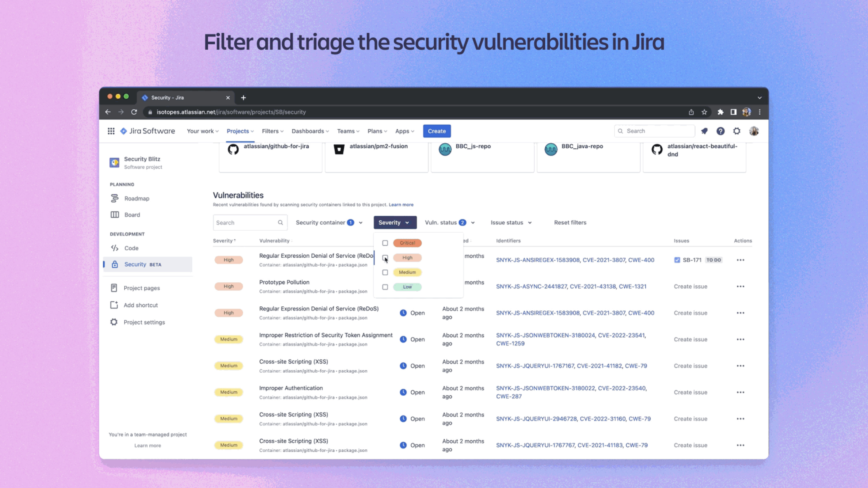Open the Vuln. status filter dropdown
The image size is (868, 488).
pos(450,223)
